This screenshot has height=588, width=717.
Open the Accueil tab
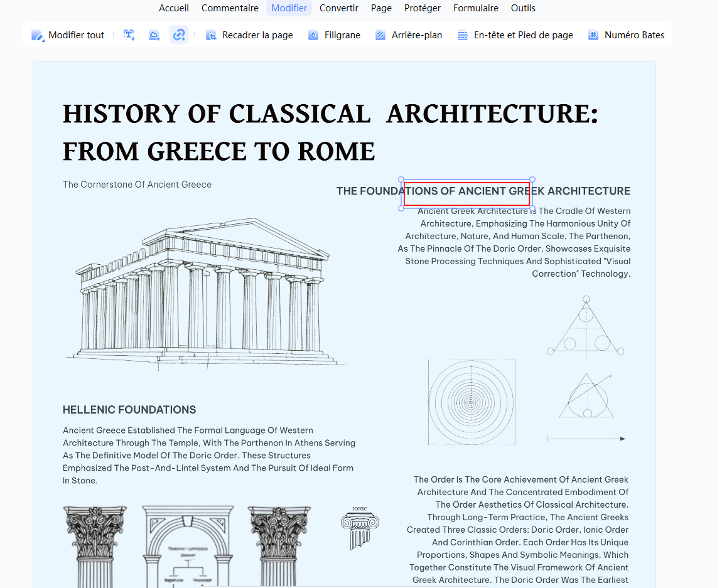pyautogui.click(x=174, y=8)
